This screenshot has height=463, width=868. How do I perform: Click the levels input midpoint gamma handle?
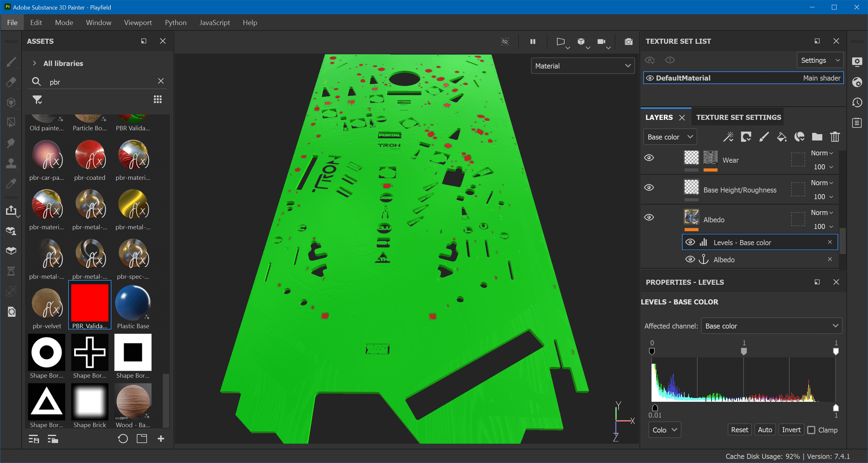[744, 351]
